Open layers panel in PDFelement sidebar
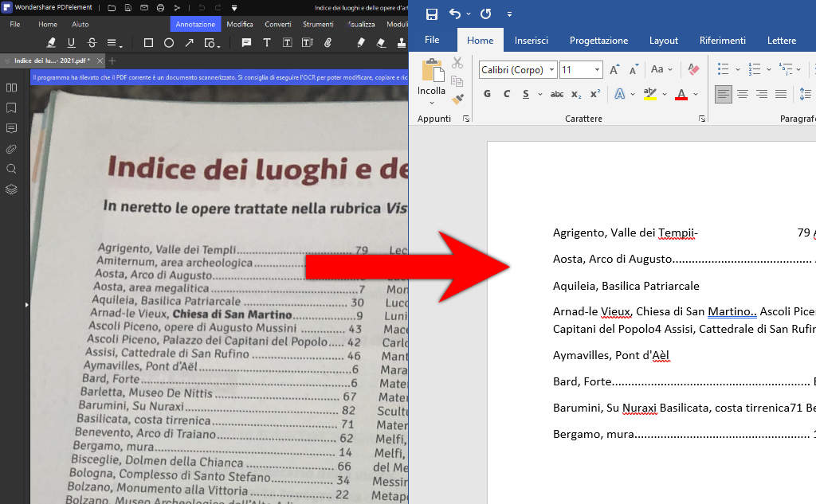This screenshot has width=816, height=504. 11,189
